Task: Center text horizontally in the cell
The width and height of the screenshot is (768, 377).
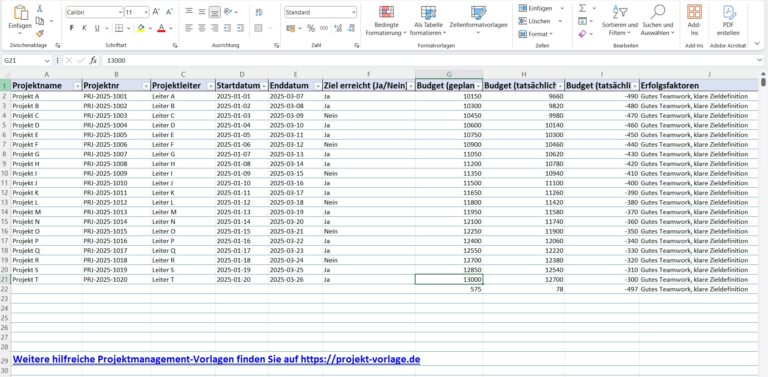Action: (x=202, y=28)
